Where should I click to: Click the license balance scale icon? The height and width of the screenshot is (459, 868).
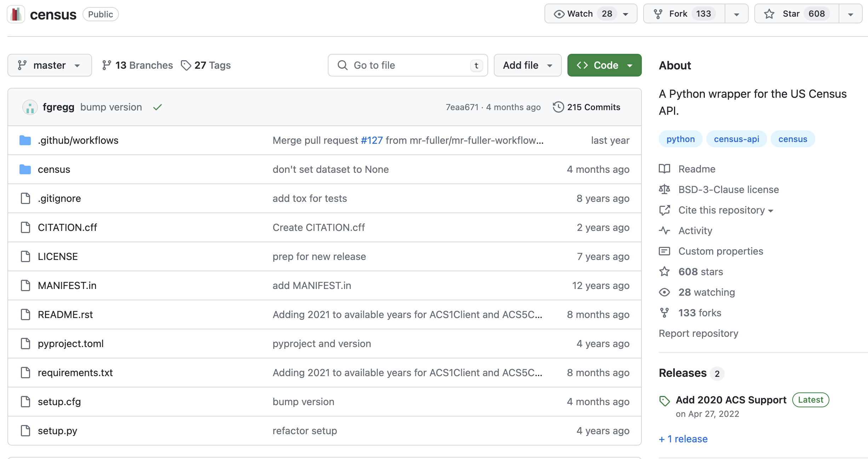point(664,189)
